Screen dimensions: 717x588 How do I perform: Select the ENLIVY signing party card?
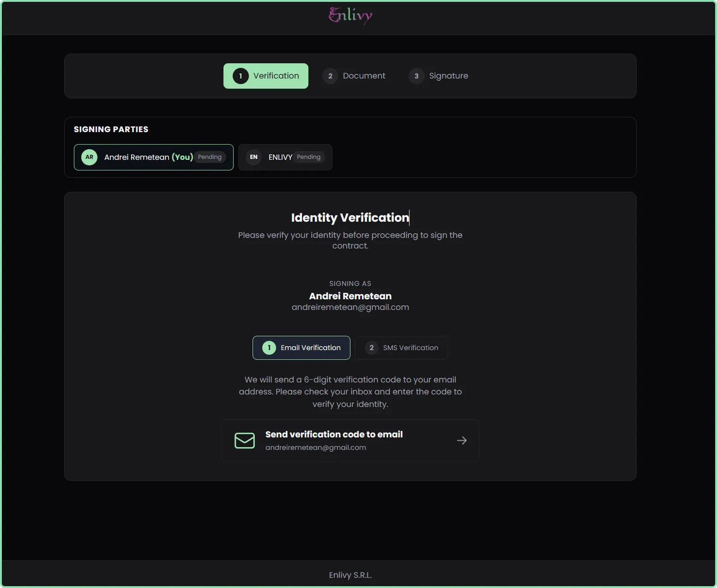(285, 157)
